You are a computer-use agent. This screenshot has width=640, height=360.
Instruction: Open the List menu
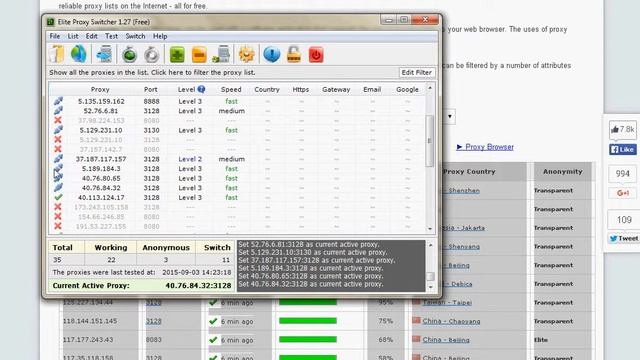[x=73, y=36]
